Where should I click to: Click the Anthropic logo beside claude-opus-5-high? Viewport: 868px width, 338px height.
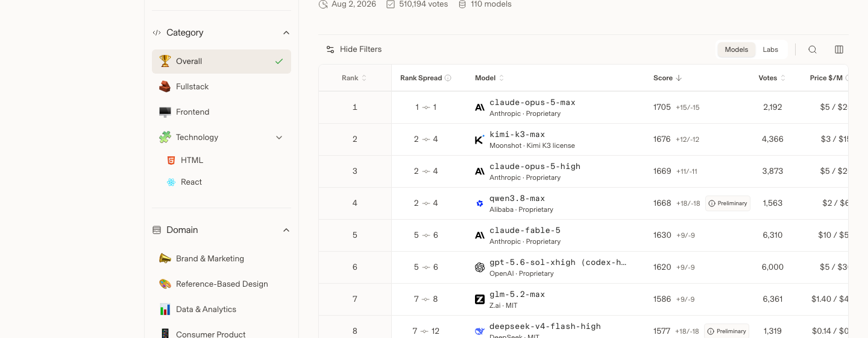click(480, 171)
